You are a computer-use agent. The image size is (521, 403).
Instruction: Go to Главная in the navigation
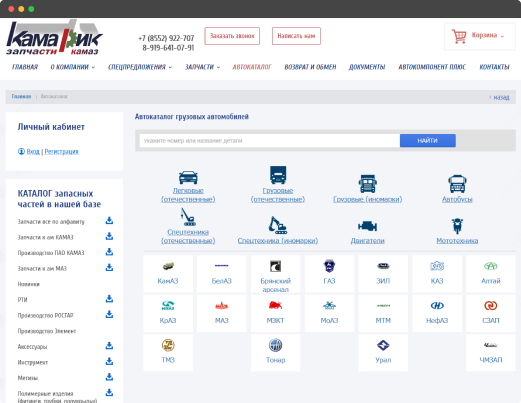click(x=25, y=67)
